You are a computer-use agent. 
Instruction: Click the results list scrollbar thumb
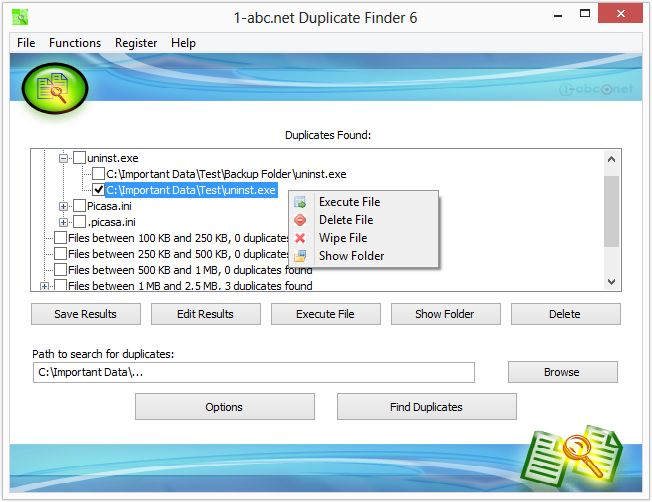[611, 211]
